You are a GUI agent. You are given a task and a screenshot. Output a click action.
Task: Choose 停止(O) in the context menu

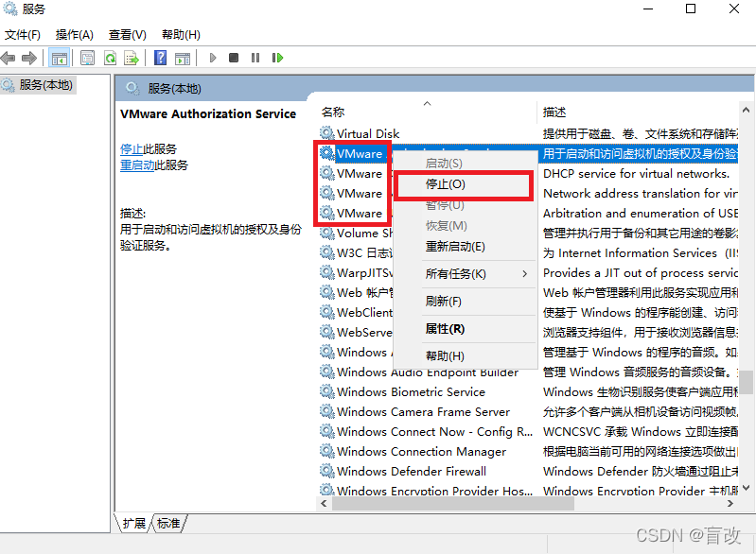[x=464, y=184]
